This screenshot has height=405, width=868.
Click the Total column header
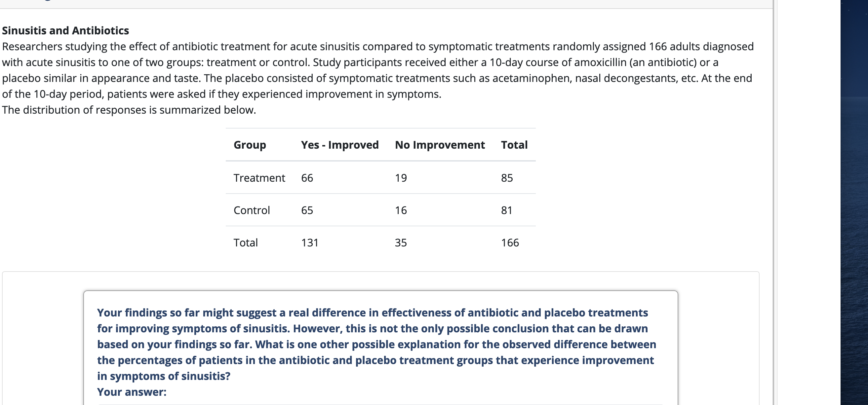[x=514, y=145]
